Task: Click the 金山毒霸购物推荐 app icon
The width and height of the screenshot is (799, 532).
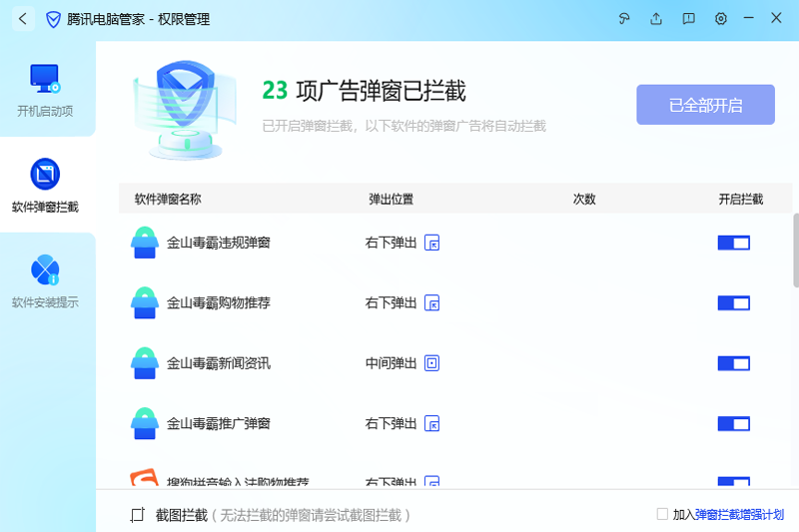Action: coord(145,302)
